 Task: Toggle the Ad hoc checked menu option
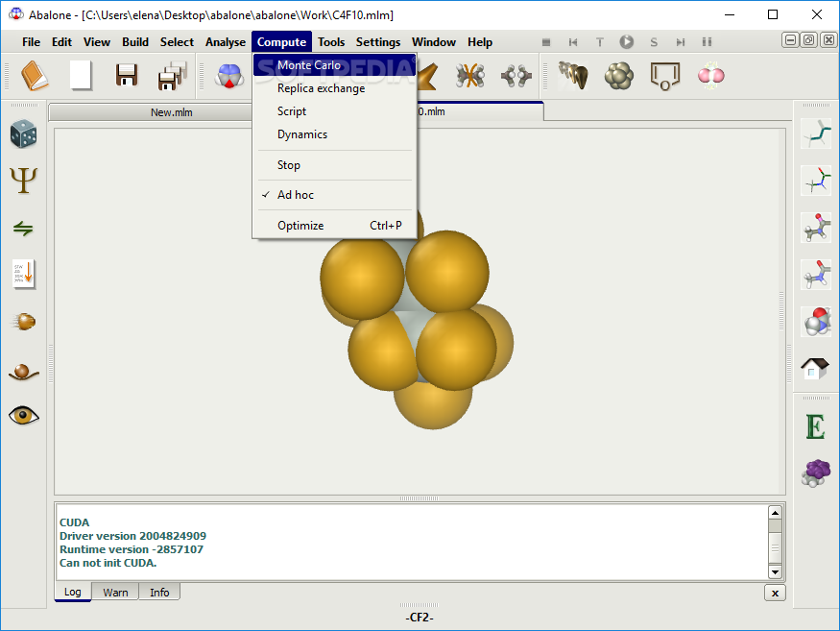[x=334, y=195]
